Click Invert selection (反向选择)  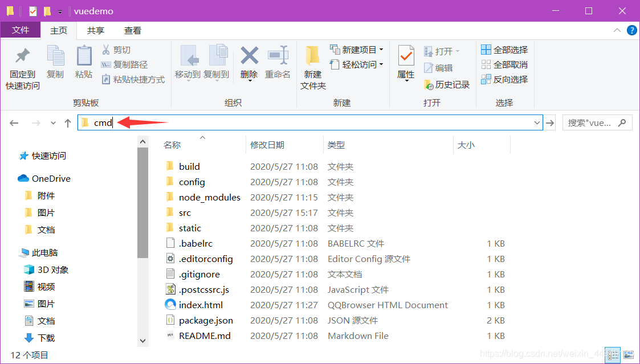[504, 79]
